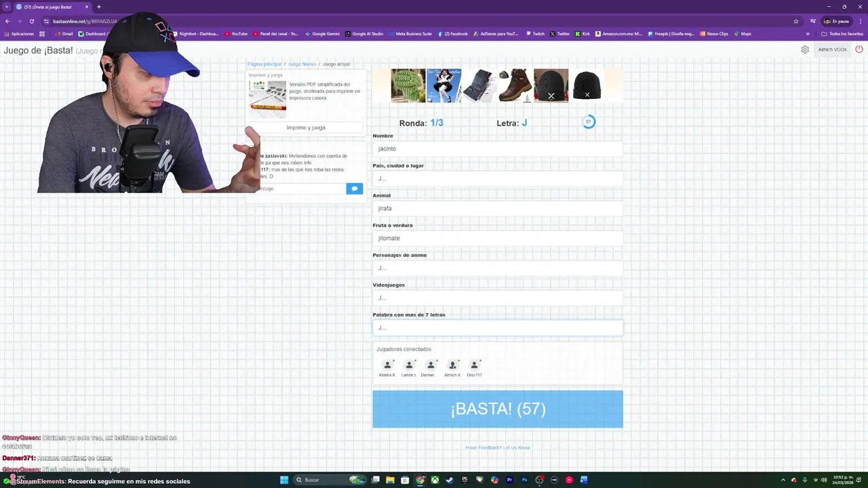Screen dimensions: 868x488
Task: Open the volume control in system tray
Action: (824, 480)
